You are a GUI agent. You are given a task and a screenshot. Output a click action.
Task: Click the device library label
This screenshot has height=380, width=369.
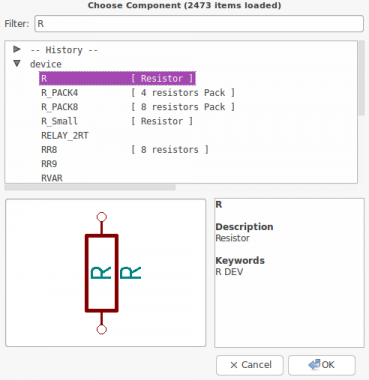[x=46, y=64]
